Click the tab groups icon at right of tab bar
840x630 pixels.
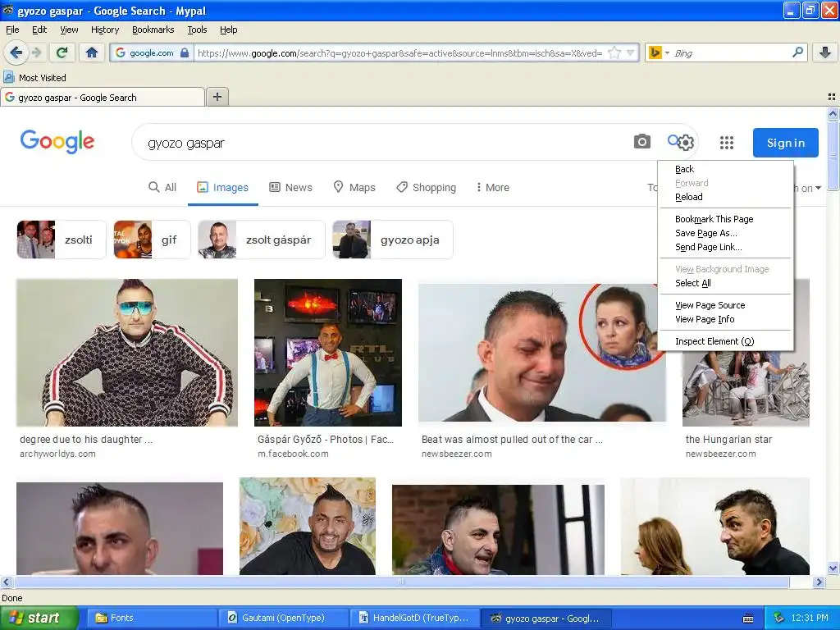[832, 97]
